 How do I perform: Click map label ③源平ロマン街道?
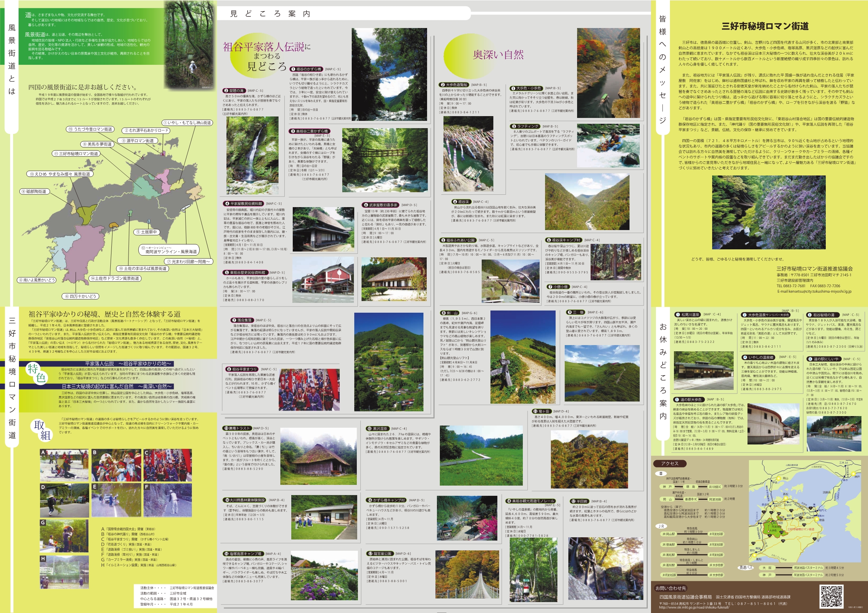coord(137,141)
